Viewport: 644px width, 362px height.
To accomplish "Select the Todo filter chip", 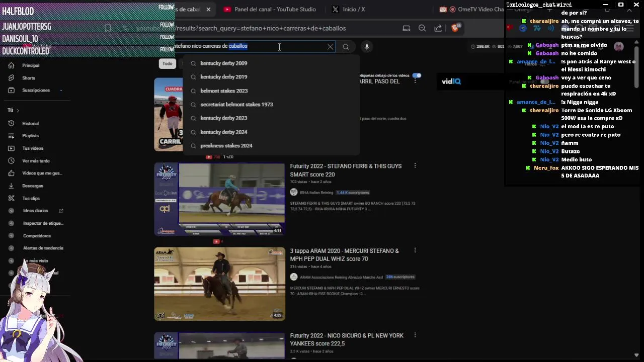I will pos(167,63).
